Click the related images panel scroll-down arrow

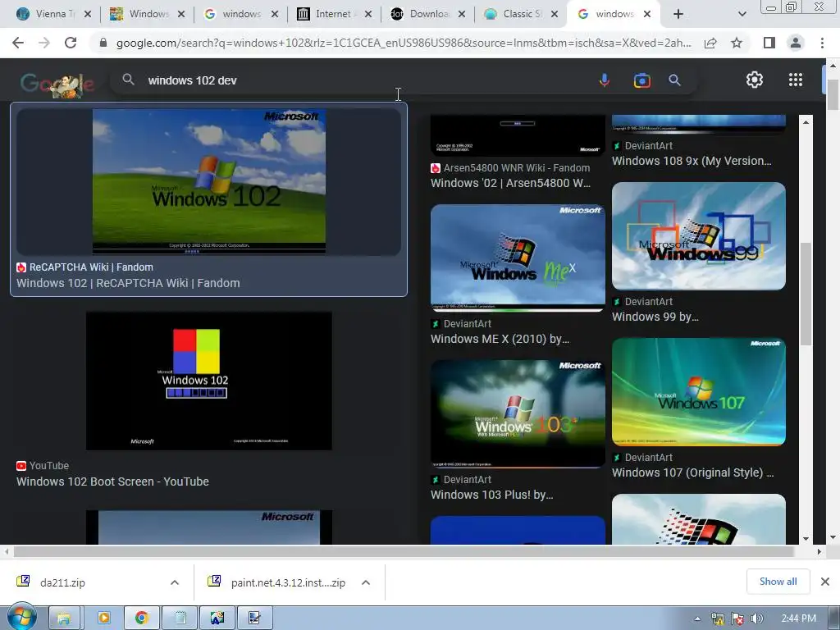[x=806, y=538]
